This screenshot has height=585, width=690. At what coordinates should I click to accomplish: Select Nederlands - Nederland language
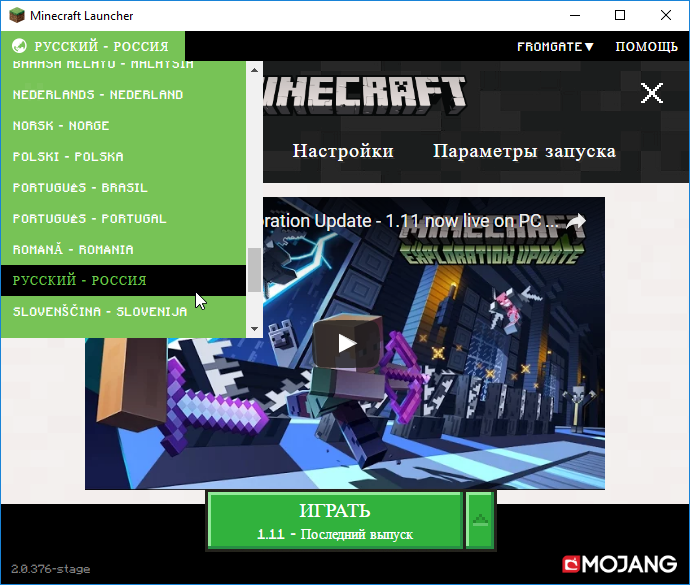[98, 95]
